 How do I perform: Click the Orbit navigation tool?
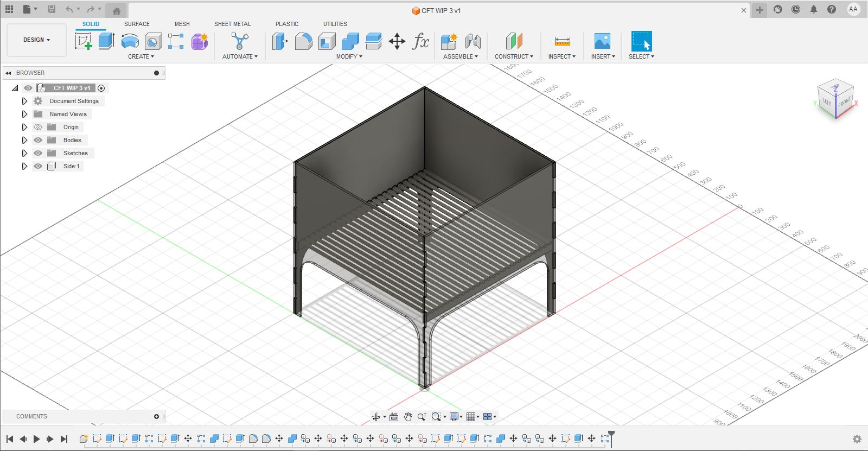coord(376,417)
